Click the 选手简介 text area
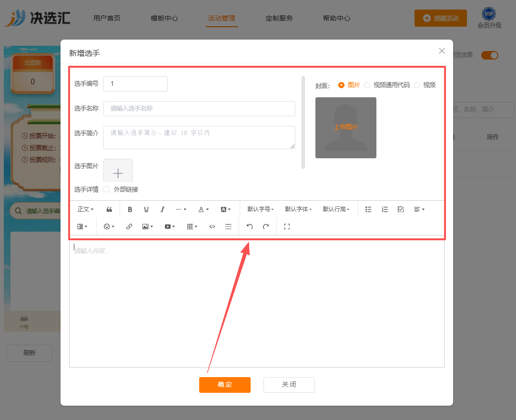This screenshot has width=516, height=420. [200, 137]
